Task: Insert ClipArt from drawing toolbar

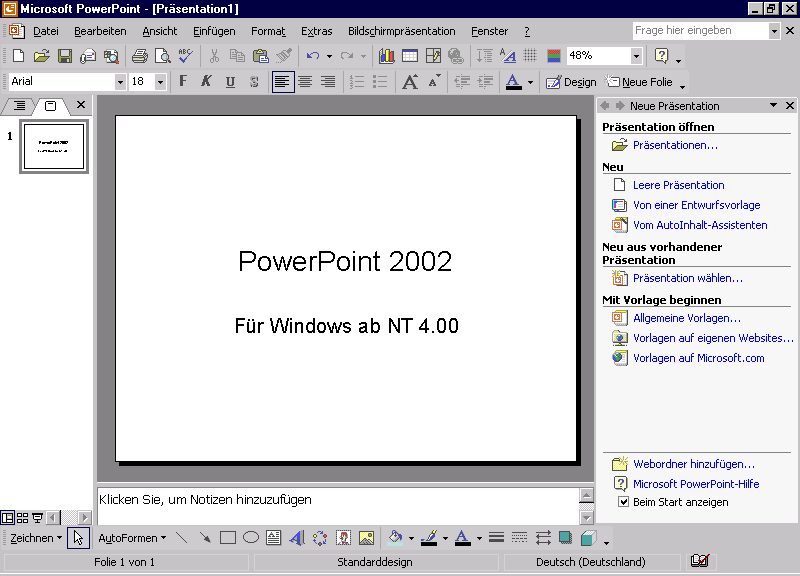Action: click(343, 538)
